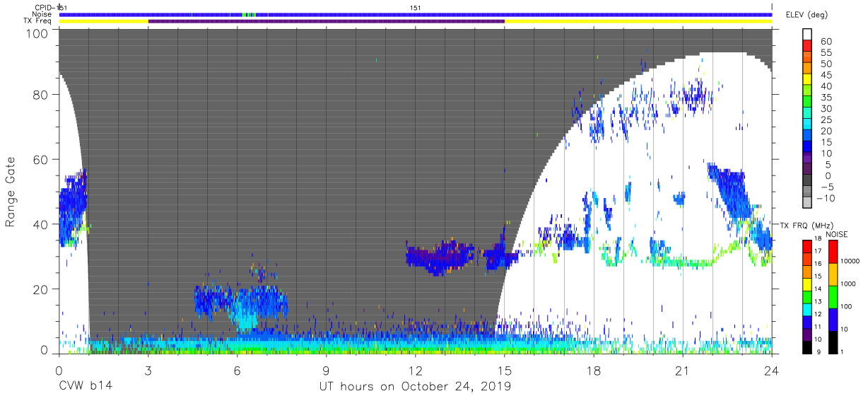Image resolution: width=868 pixels, height=401 pixels.
Task: Click the 60 label on the Range Gate axis
Action: (41, 159)
